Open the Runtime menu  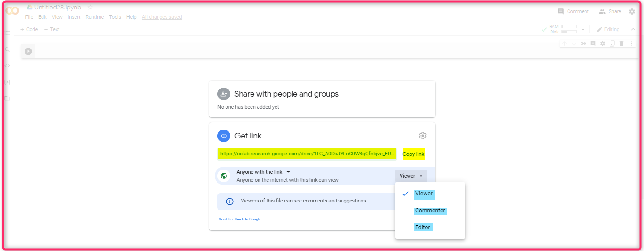[x=95, y=17]
